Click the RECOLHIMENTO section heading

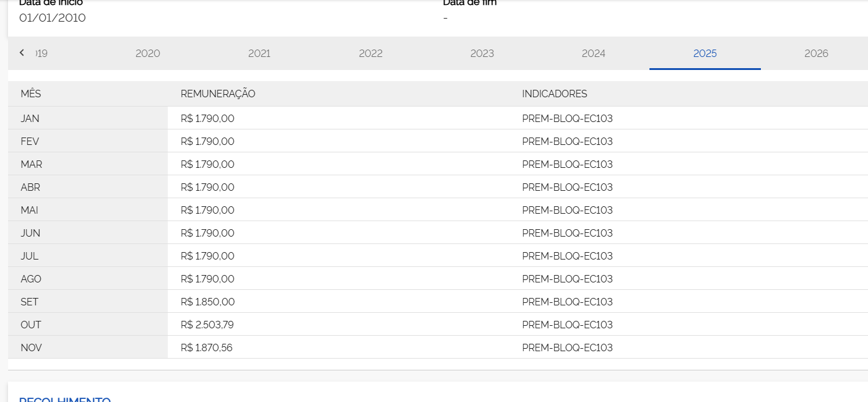(65, 398)
